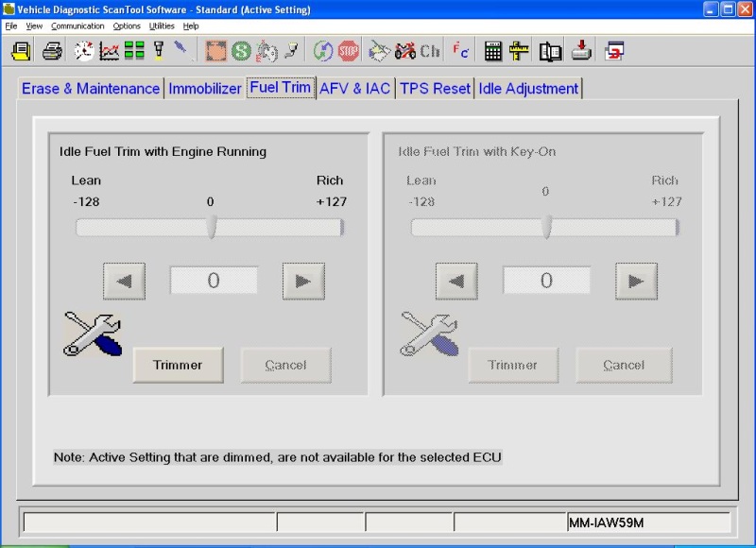Click the red STOP sign icon
This screenshot has width=756, height=548.
(x=349, y=51)
